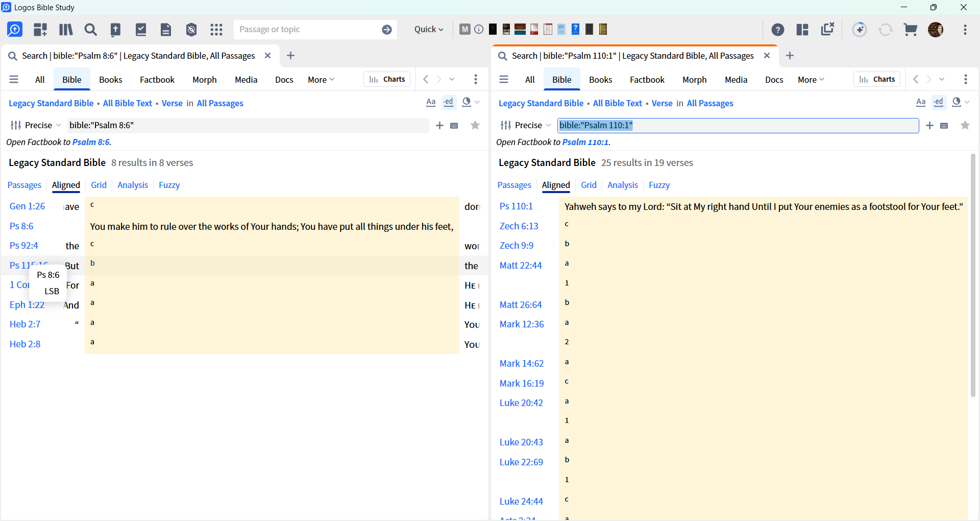Click the plus icon beside Psalm 8:6 query
The width and height of the screenshot is (980, 521).
[439, 126]
